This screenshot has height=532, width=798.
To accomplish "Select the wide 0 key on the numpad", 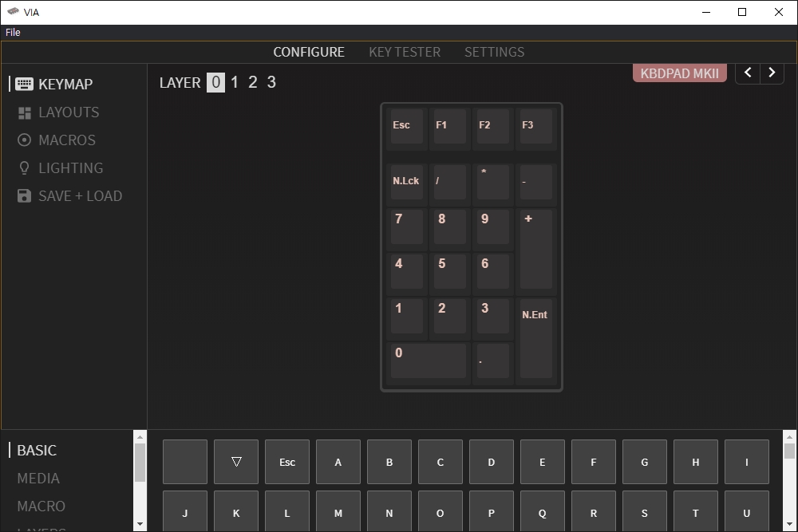I will coord(428,363).
